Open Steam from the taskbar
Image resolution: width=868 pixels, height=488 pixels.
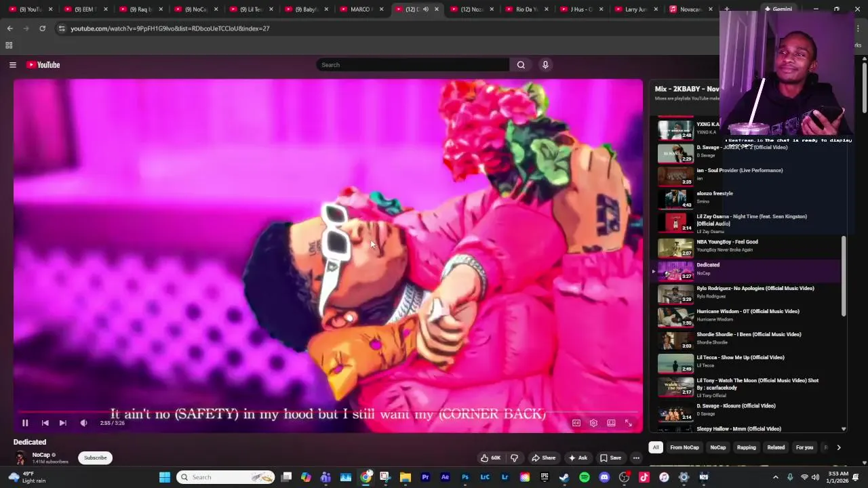coord(564,477)
